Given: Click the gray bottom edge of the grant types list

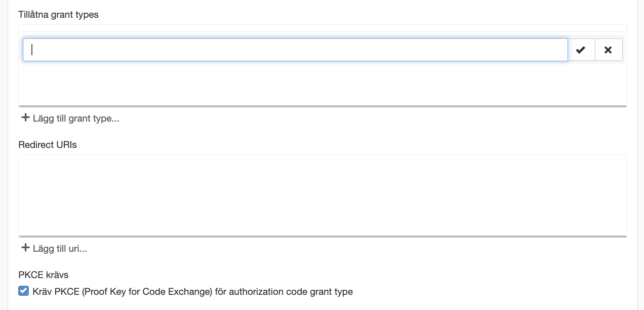Looking at the screenshot, I should 323,106.
